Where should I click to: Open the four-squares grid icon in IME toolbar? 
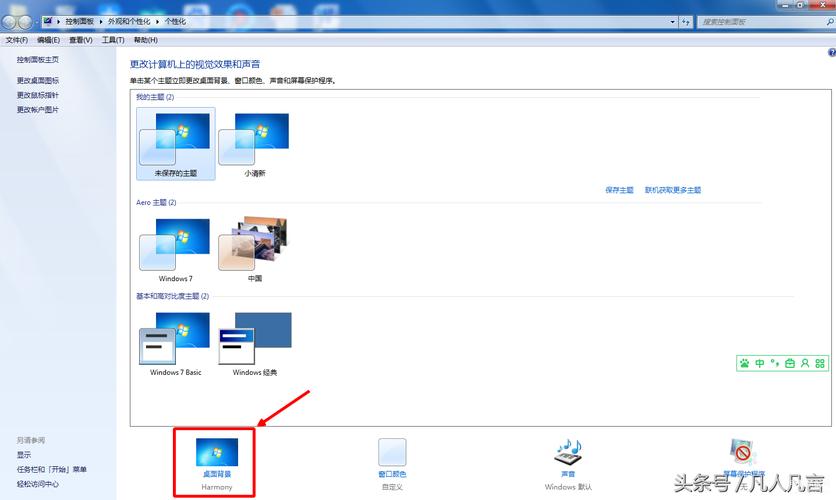pos(821,363)
